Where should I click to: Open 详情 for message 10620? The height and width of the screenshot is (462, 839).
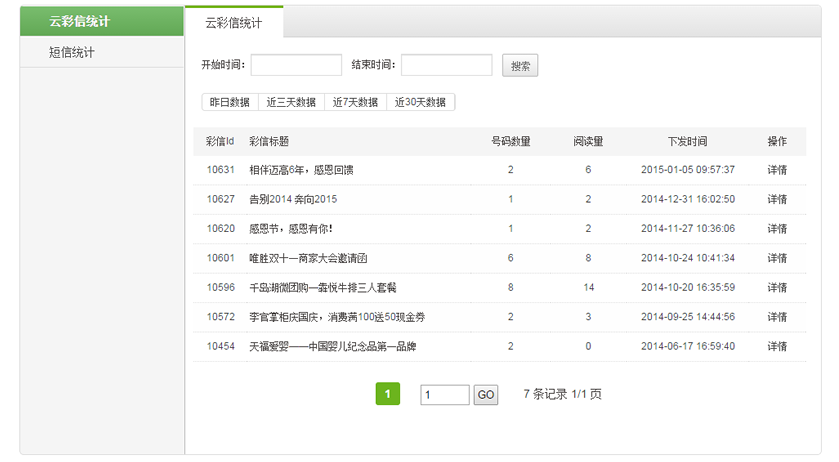777,229
